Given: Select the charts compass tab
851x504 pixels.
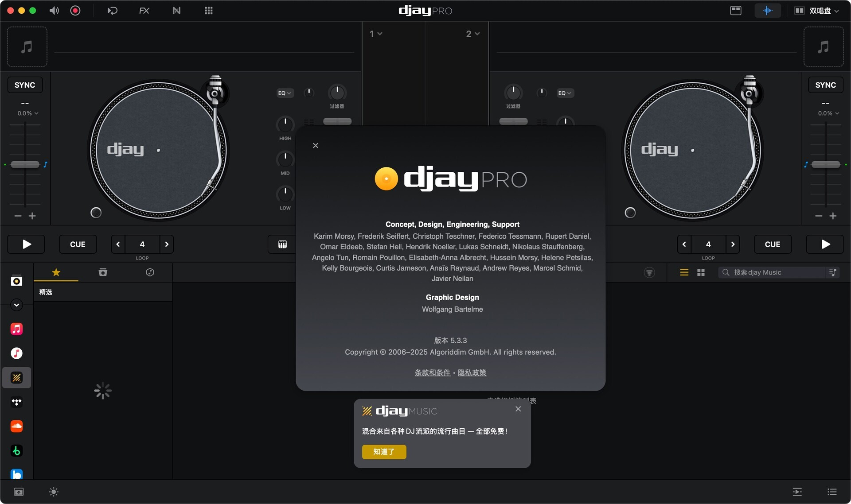Looking at the screenshot, I should 150,272.
